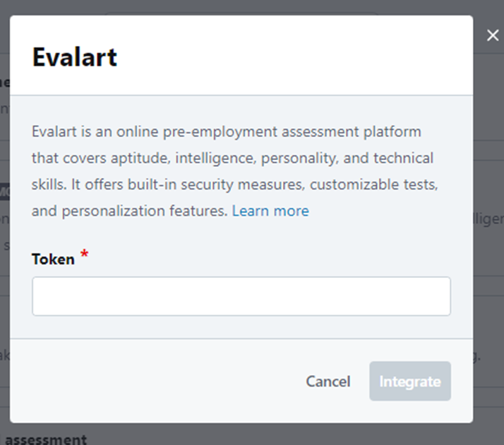Viewport: 504px width, 445px height.
Task: Click the Evalart dialog title
Action: (74, 56)
